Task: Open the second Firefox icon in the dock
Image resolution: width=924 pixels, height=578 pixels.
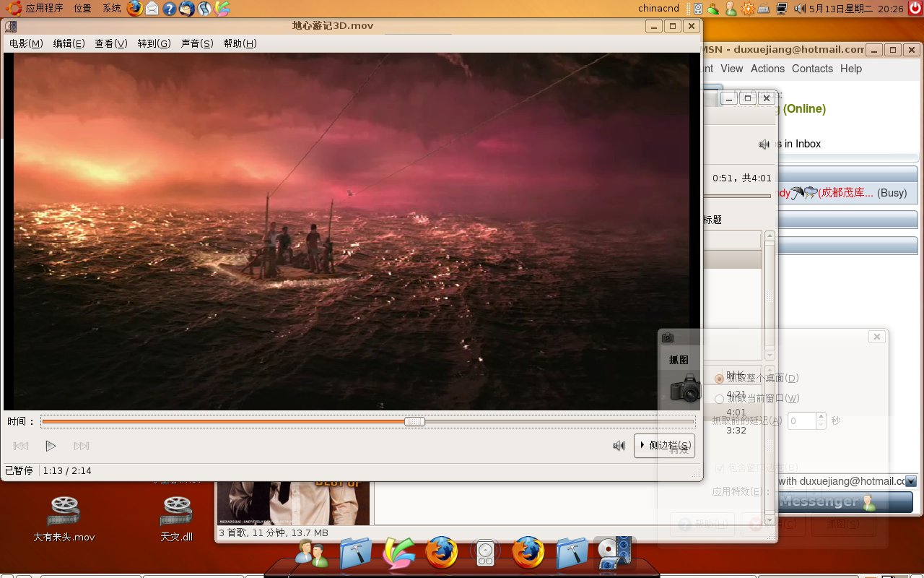Action: (528, 553)
